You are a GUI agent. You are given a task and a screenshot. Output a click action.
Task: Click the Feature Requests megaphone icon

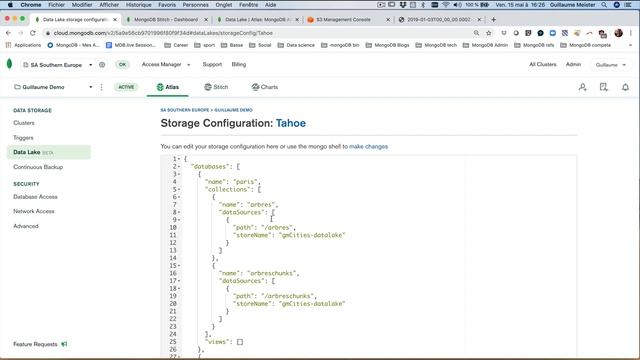pyautogui.click(x=64, y=344)
